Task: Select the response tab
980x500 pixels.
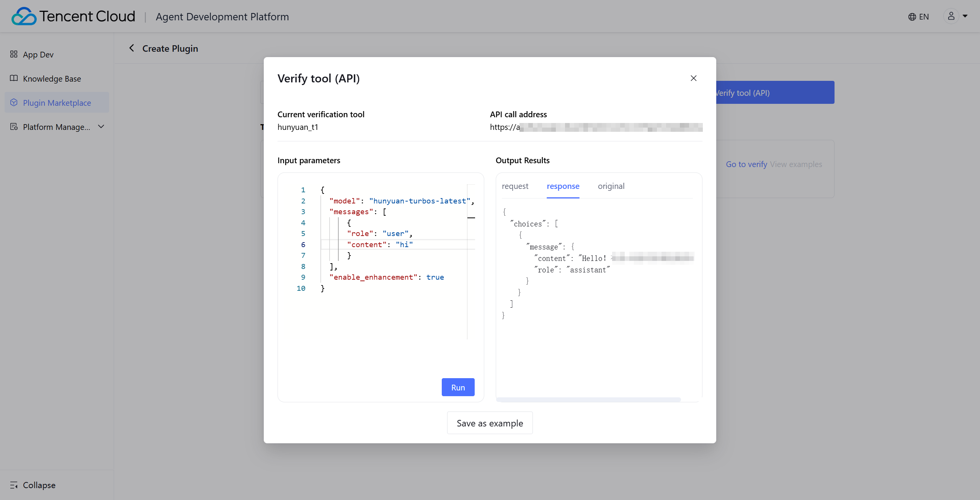Action: pos(563,186)
